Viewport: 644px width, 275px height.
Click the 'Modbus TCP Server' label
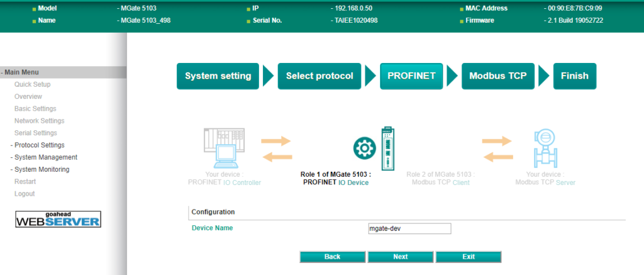coord(545,182)
